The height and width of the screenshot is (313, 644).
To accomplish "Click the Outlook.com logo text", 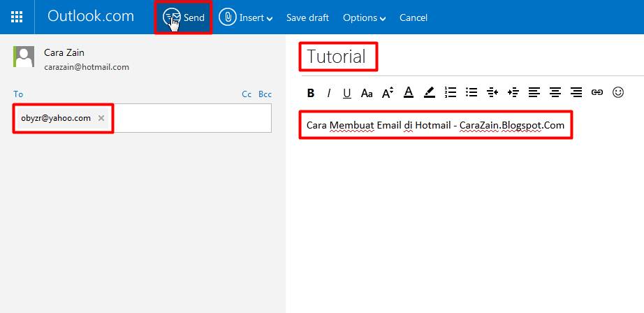I will click(91, 17).
